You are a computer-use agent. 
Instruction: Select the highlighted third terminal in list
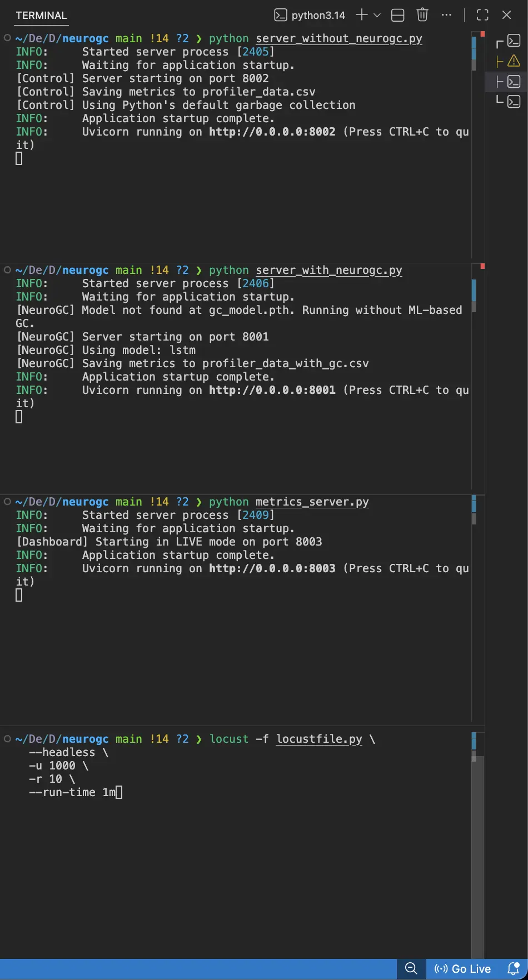514,81
